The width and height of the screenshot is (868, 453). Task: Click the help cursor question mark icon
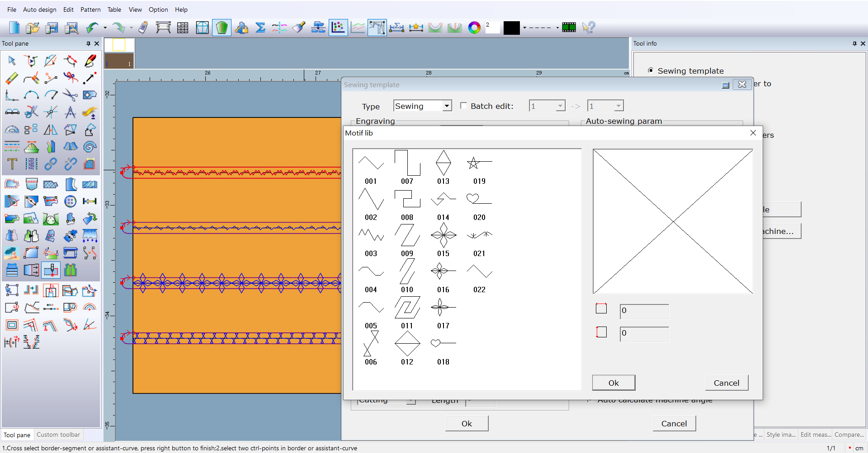(x=588, y=28)
